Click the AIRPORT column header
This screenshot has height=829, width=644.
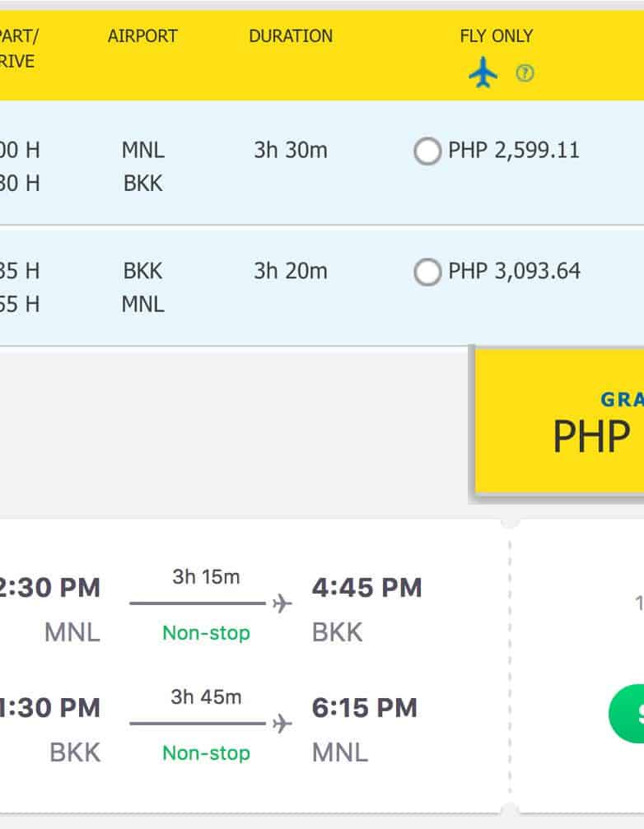tap(142, 36)
